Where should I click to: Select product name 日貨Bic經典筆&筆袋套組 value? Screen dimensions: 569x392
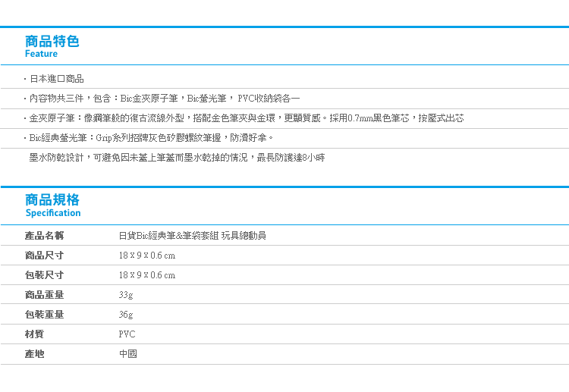click(193, 236)
